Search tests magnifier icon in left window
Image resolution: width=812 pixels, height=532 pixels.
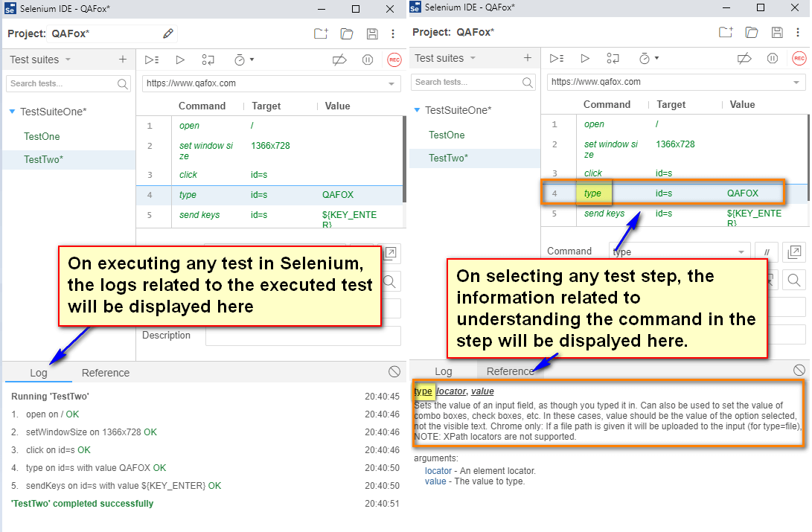tap(123, 84)
